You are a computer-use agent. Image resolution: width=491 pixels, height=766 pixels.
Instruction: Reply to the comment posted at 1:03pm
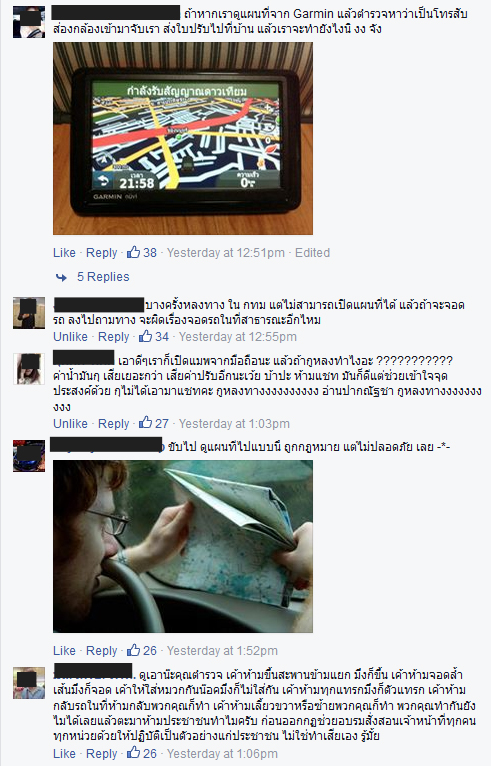(113, 423)
